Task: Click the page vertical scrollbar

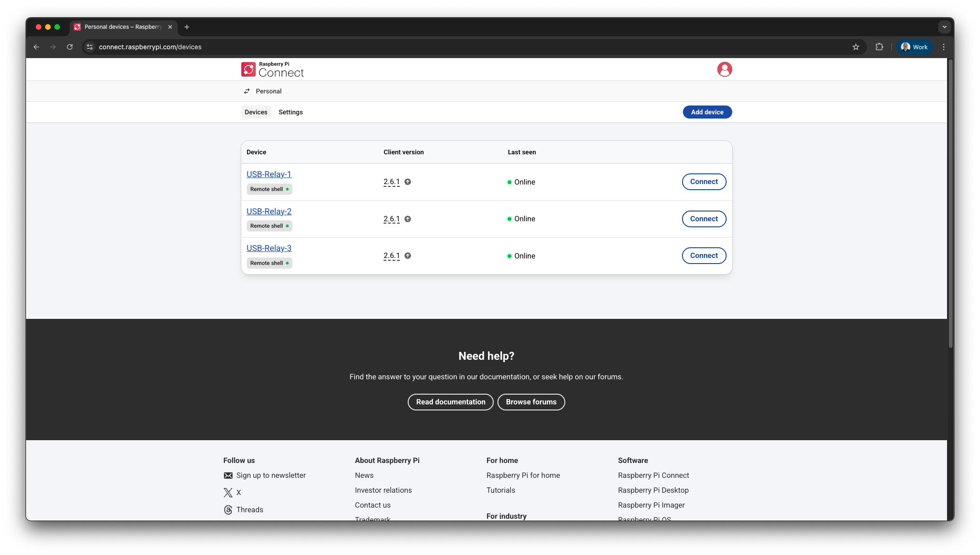Action: click(x=950, y=203)
